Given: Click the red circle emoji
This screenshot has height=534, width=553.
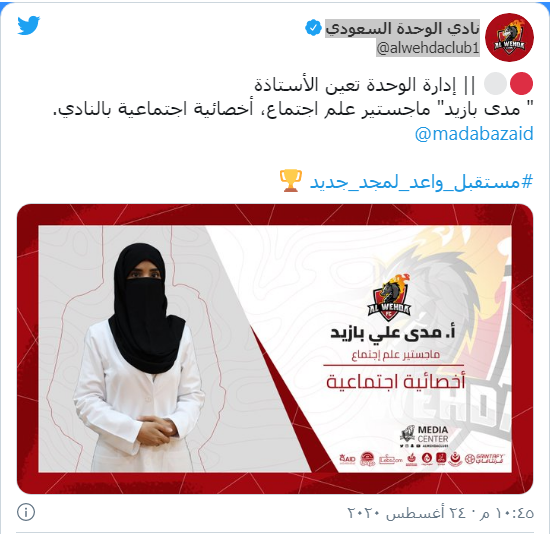Looking at the screenshot, I should (x=521, y=84).
